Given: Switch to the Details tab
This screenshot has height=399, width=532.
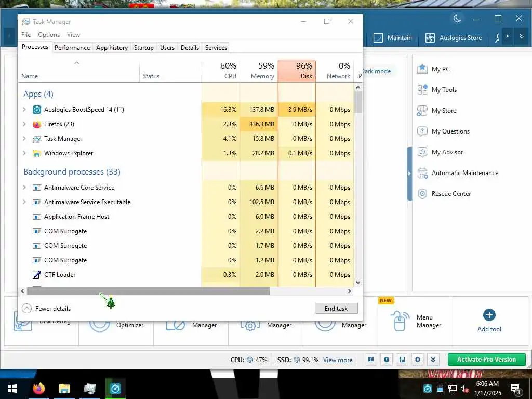Looking at the screenshot, I should click(190, 48).
